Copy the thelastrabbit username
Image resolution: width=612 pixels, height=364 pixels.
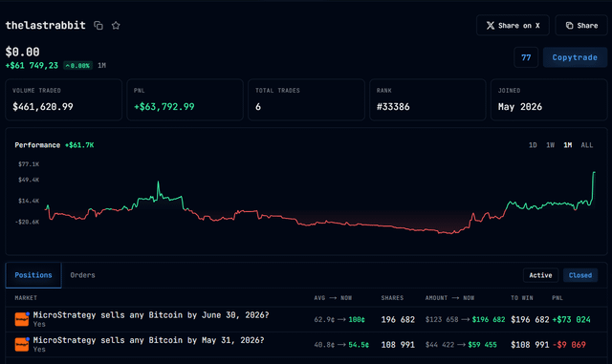(98, 26)
